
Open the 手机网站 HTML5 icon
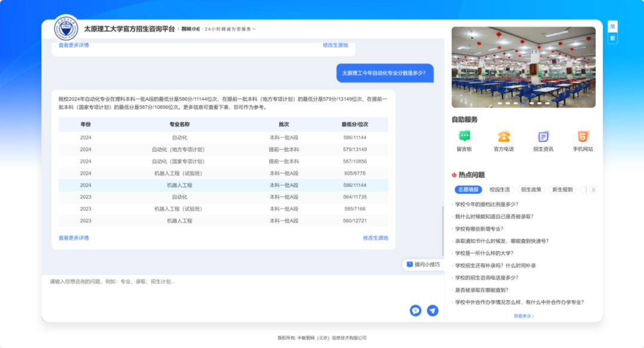click(583, 137)
